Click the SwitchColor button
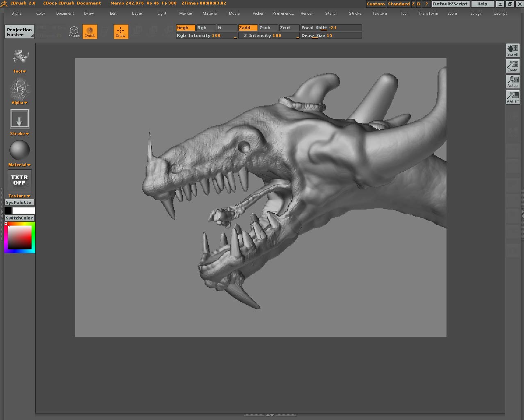This screenshot has height=420, width=524. [19, 218]
